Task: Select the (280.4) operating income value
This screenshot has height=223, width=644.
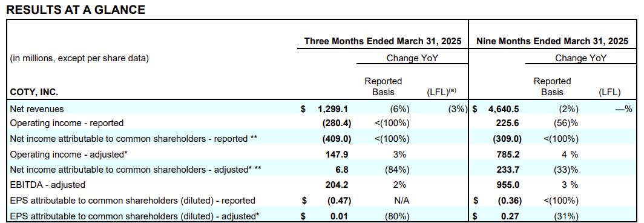Action: (337, 122)
